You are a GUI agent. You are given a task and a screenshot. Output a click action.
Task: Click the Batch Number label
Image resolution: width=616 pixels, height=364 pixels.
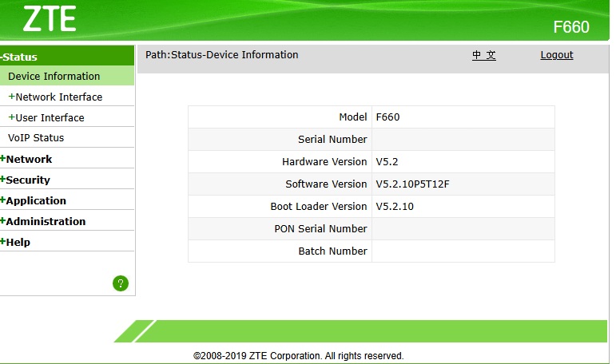(x=332, y=251)
